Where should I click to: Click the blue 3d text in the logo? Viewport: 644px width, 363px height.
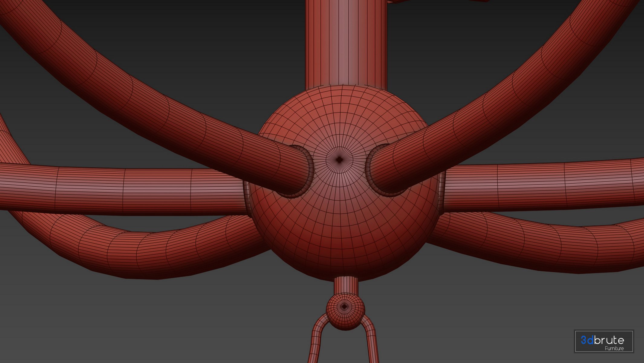coord(587,340)
